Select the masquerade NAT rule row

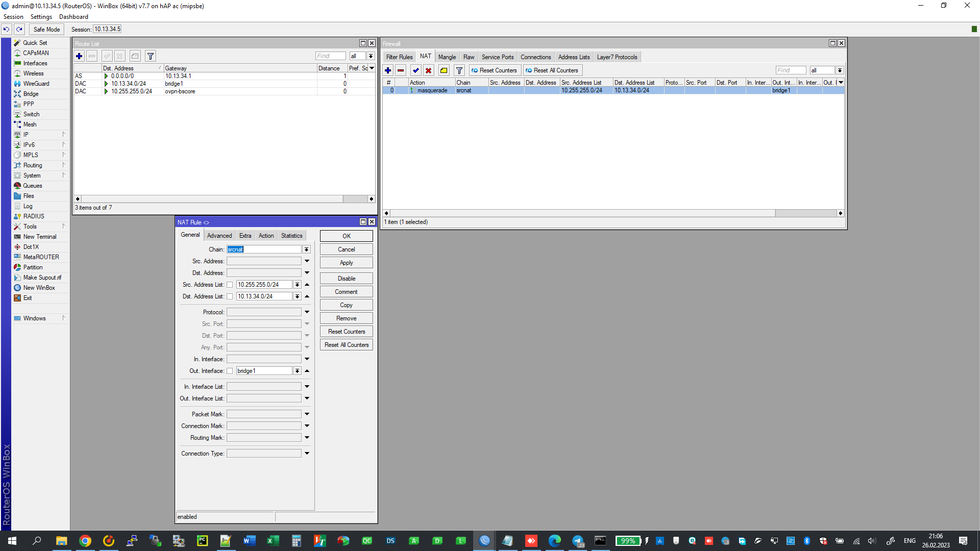point(613,90)
